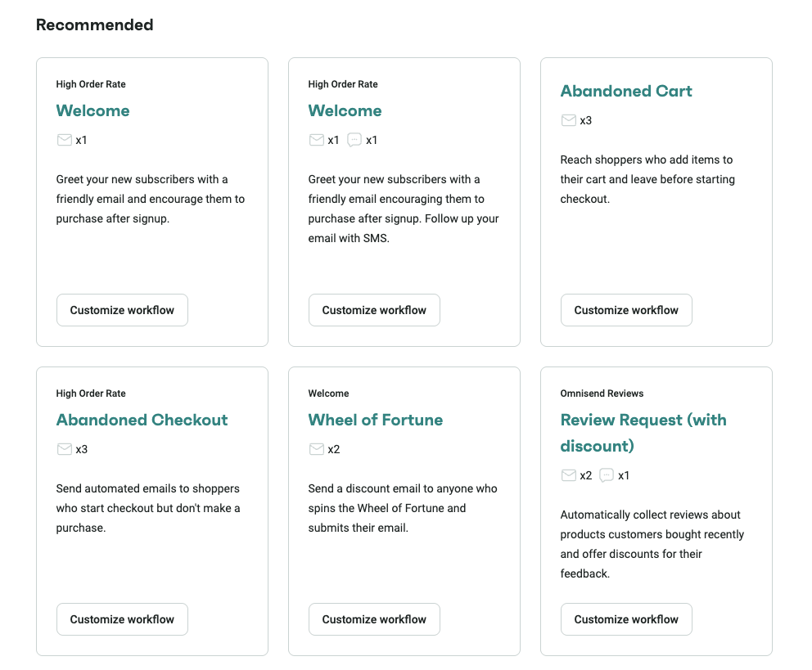This screenshot has height=670, width=812.
Task: Open the Abandoned Cart title link
Action: click(x=626, y=91)
